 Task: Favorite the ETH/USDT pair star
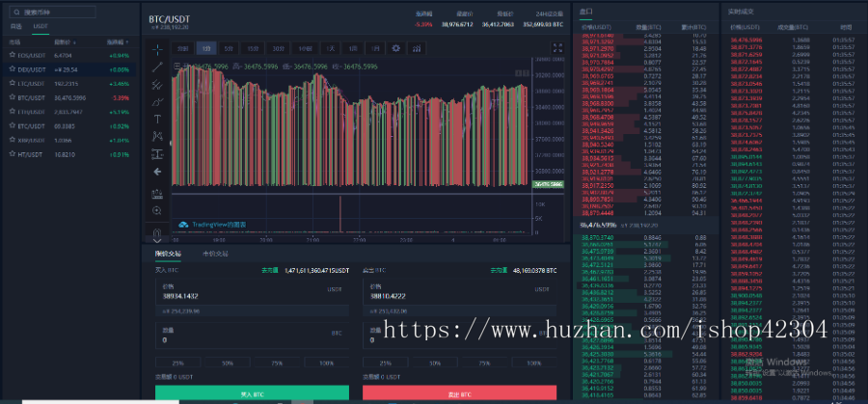[13, 112]
